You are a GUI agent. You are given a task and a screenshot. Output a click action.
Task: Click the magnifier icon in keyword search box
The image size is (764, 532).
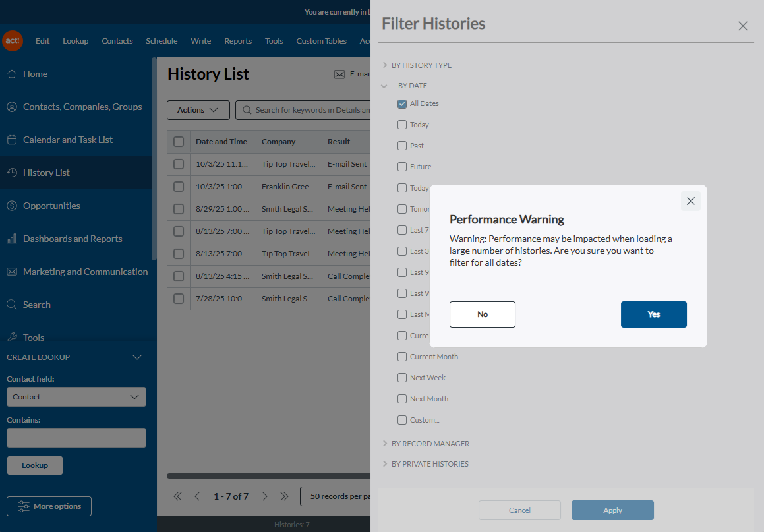coord(247,110)
